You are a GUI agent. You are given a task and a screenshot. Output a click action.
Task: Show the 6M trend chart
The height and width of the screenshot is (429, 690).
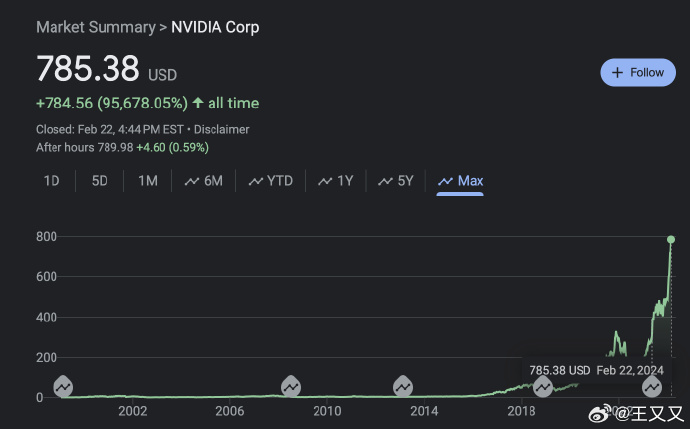pos(203,181)
